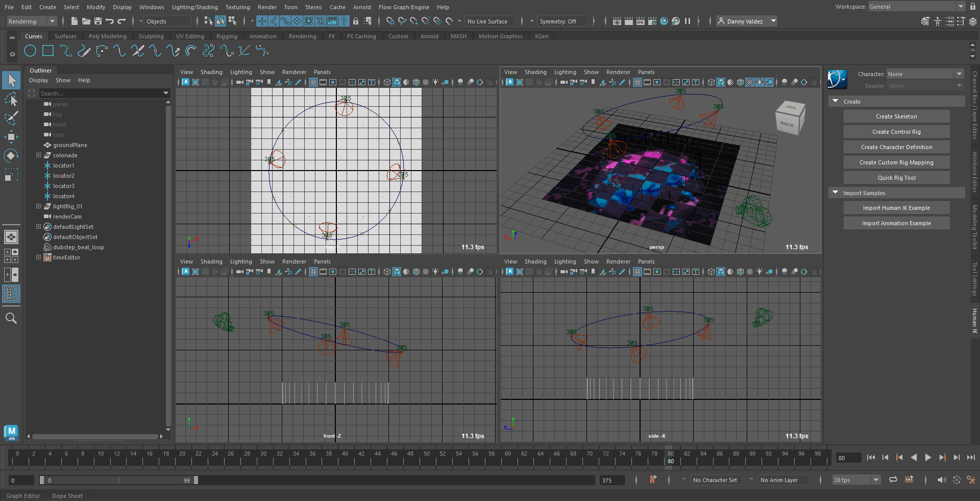The height and width of the screenshot is (501, 980).
Task: Click the Dope Sheet button
Action: pyautogui.click(x=67, y=495)
